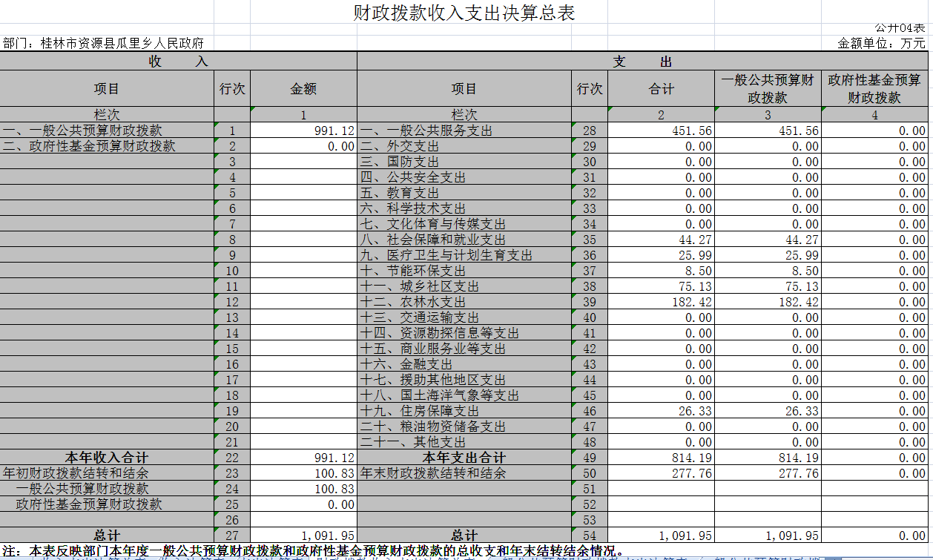Select the department cell 桂林市资源县瓜里乡人民政府
933x560 pixels.
coord(104,44)
